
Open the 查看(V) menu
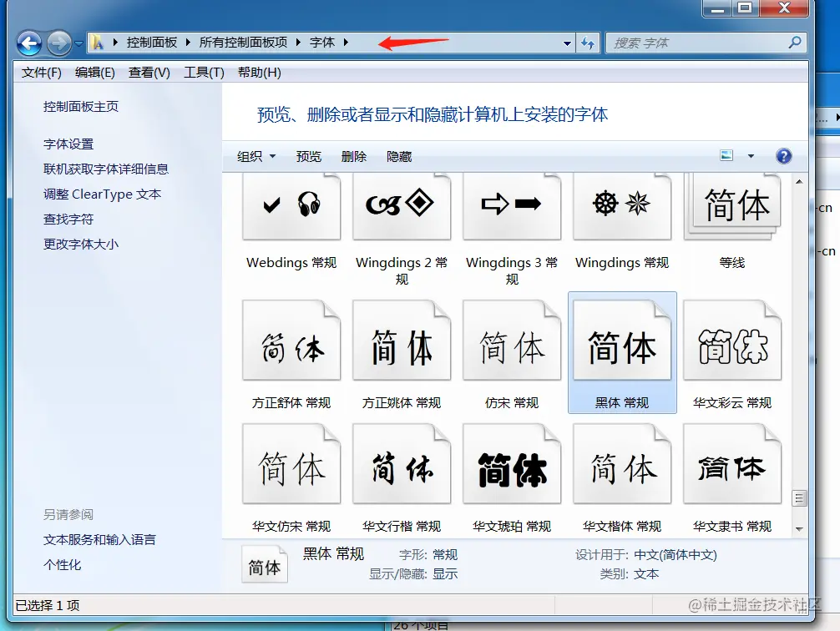[x=148, y=73]
